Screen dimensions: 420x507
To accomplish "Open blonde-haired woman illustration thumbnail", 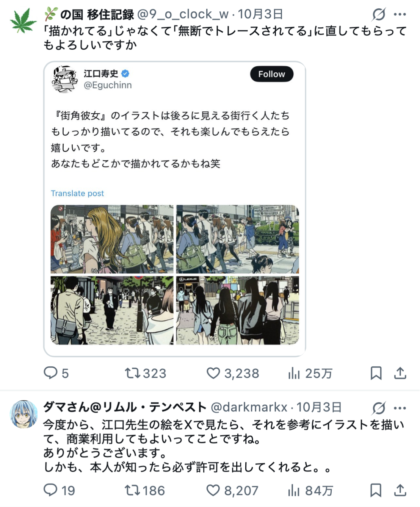I will coord(112,239).
